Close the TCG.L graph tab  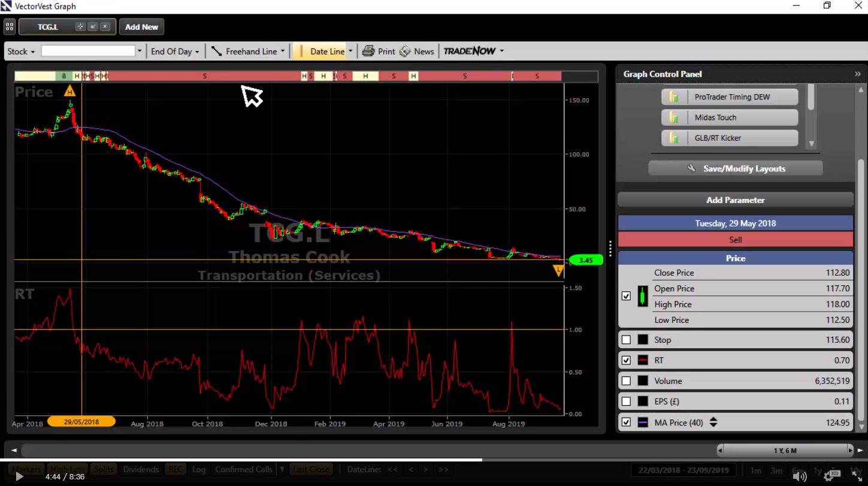coord(105,27)
